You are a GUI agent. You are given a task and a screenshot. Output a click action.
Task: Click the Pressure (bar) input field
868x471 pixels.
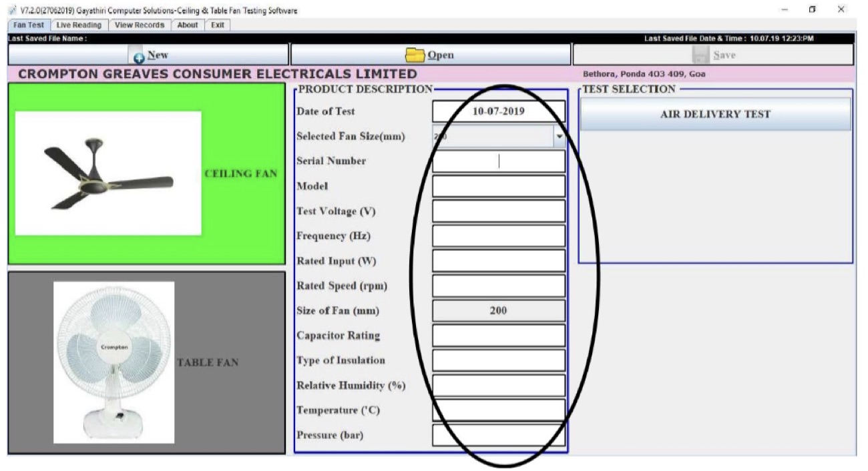pos(499,436)
